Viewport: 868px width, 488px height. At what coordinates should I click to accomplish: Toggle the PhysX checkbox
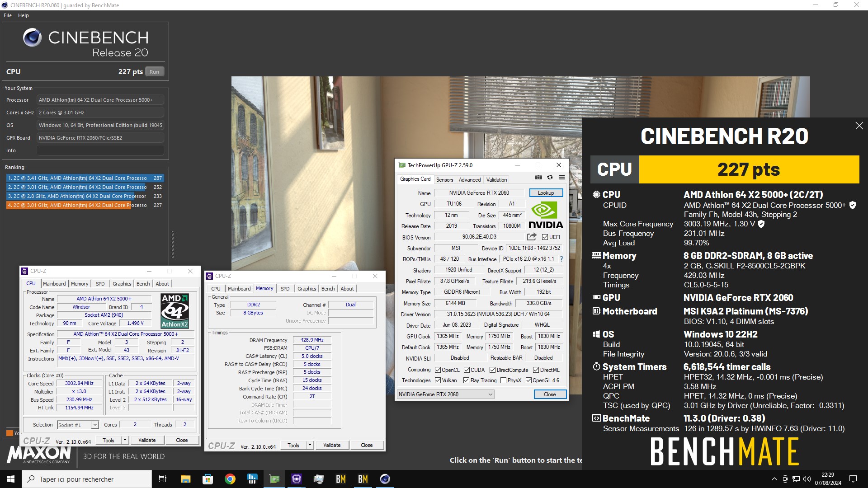coord(503,380)
